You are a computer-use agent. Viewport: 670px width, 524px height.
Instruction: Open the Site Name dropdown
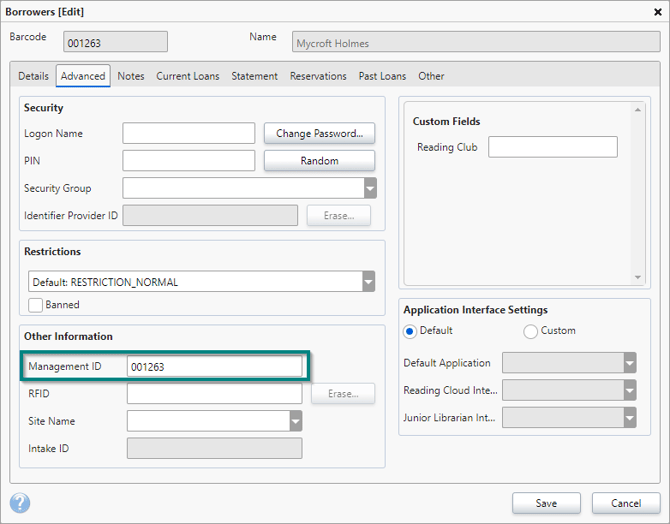tap(296, 421)
